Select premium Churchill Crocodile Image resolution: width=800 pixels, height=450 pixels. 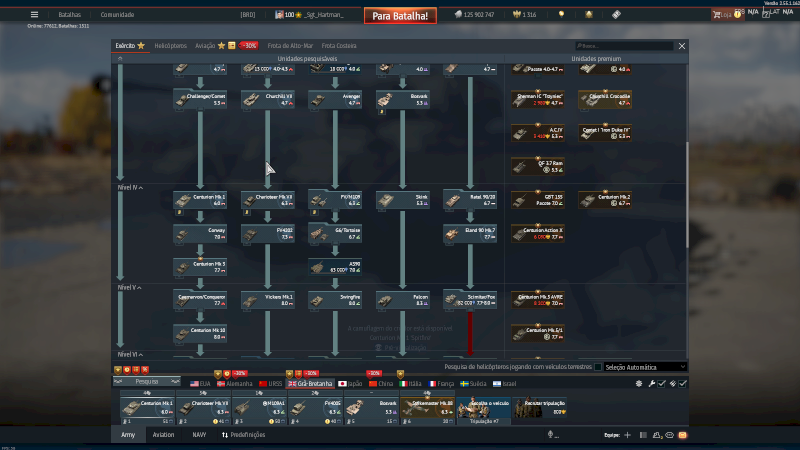605,99
